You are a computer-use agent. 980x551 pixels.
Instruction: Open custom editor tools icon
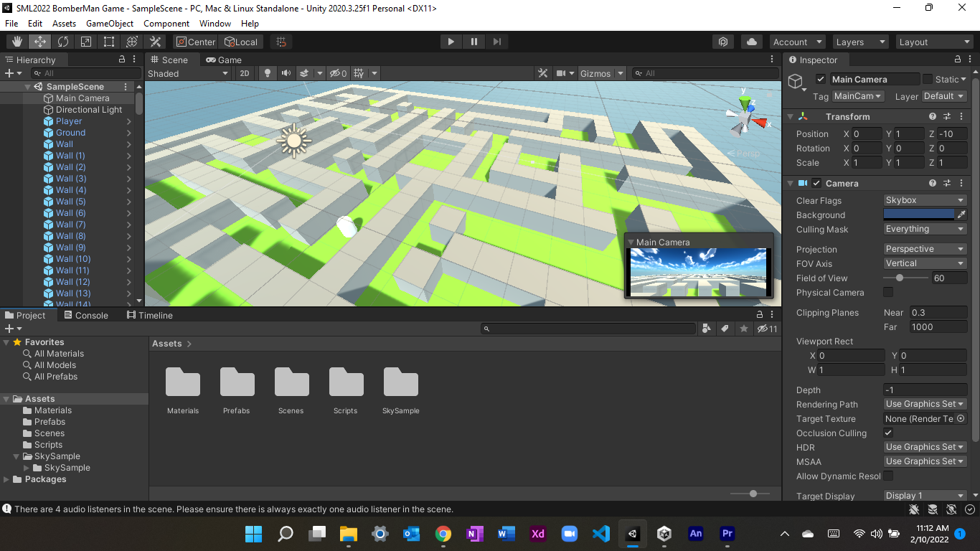155,42
